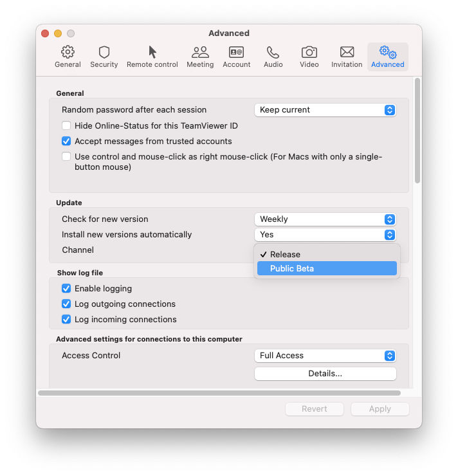Uncheck Log incoming connections
458x476 pixels.
[x=66, y=319]
